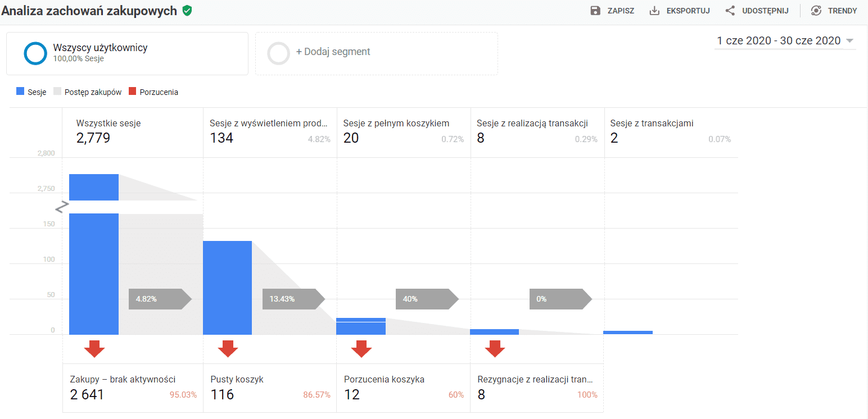Click the save (Zapisz) floppy disk icon

pyautogui.click(x=595, y=11)
